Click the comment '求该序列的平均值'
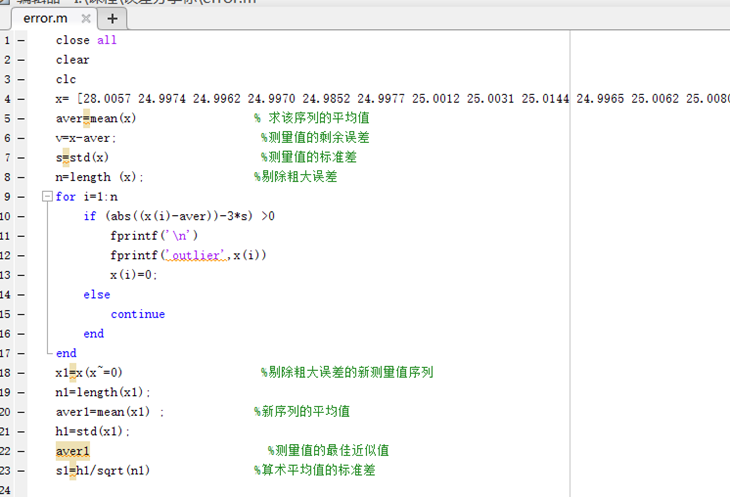This screenshot has height=497, width=730. pyautogui.click(x=319, y=118)
